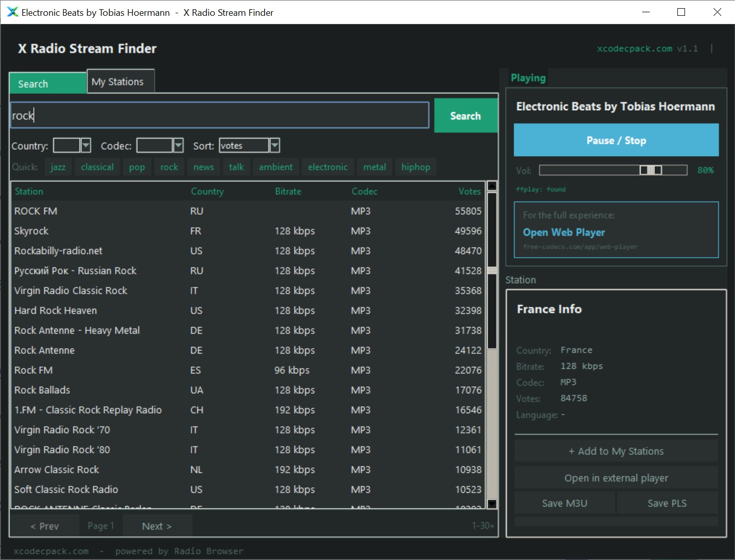
Task: Click the X app icon in title bar
Action: [12, 12]
